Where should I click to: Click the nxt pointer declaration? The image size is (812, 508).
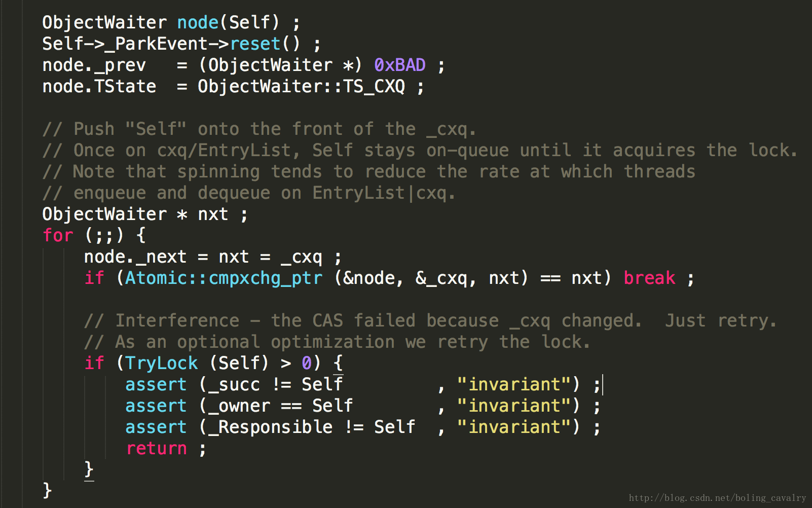pyautogui.click(x=145, y=214)
